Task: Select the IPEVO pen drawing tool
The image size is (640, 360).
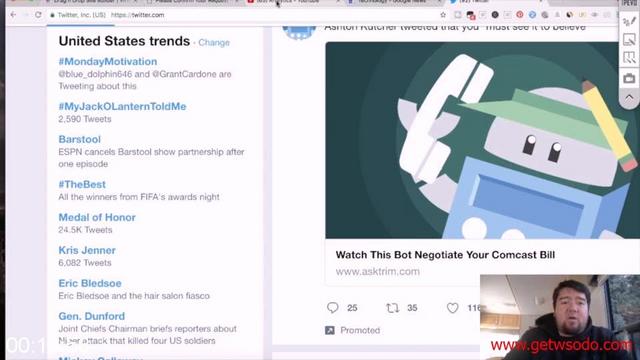Action: pyautogui.click(x=629, y=22)
